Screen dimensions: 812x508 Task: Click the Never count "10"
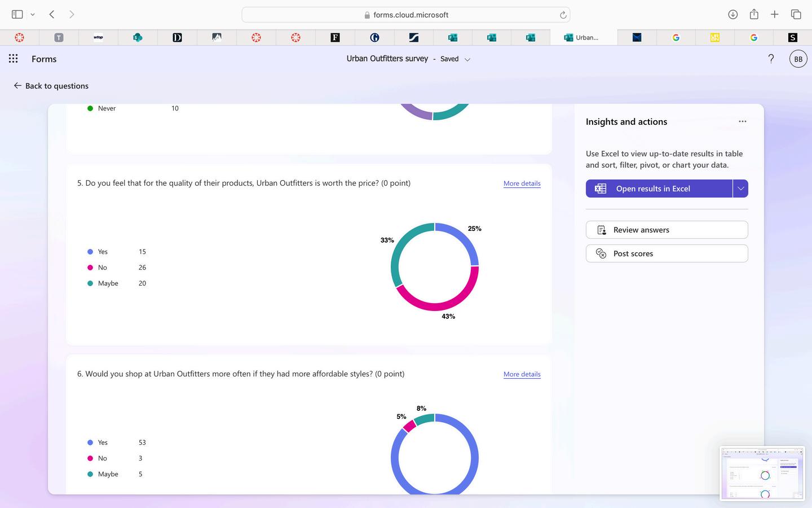(x=175, y=108)
